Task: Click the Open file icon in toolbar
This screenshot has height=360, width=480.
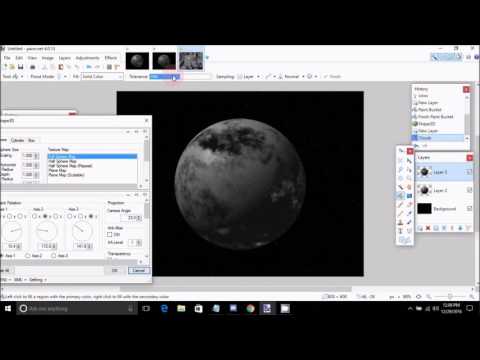Action: tap(12, 67)
